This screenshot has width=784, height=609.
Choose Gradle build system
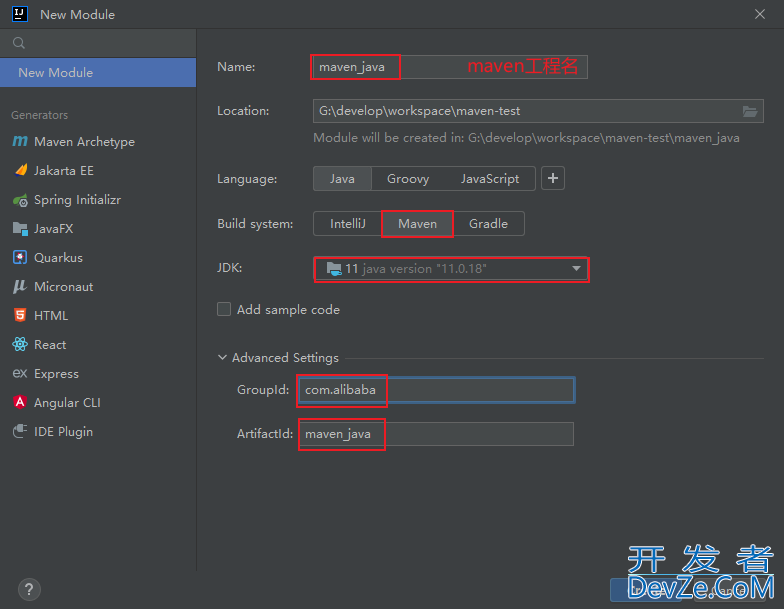click(488, 224)
